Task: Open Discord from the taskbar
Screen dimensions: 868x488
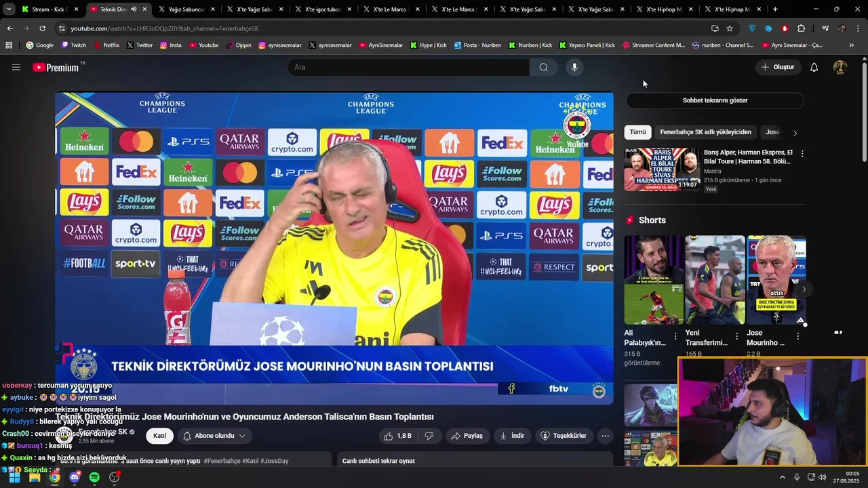Action: (75, 477)
